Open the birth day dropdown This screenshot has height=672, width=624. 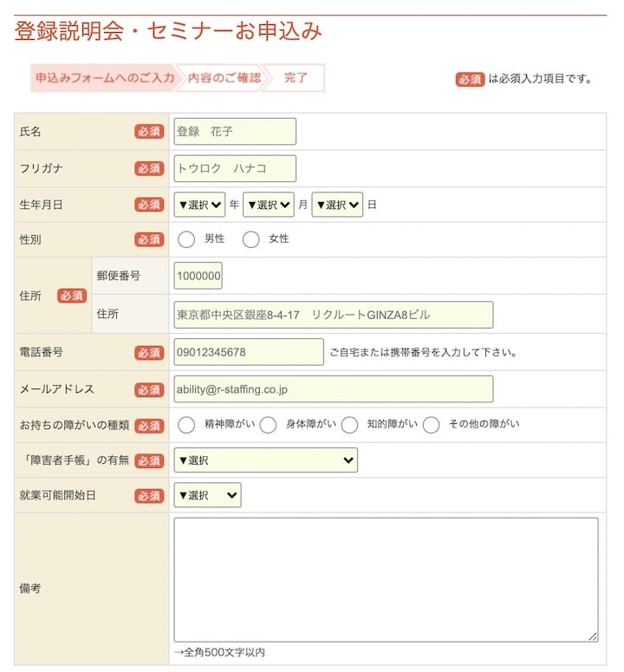337,205
